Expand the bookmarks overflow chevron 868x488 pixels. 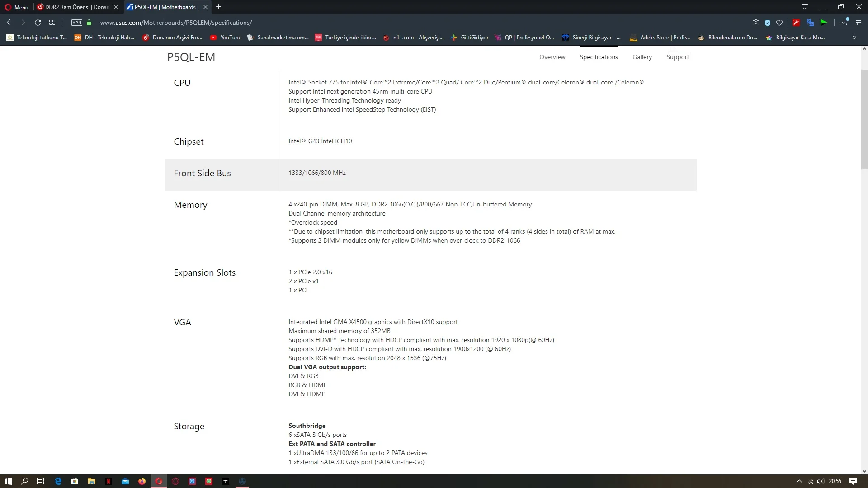tap(854, 38)
